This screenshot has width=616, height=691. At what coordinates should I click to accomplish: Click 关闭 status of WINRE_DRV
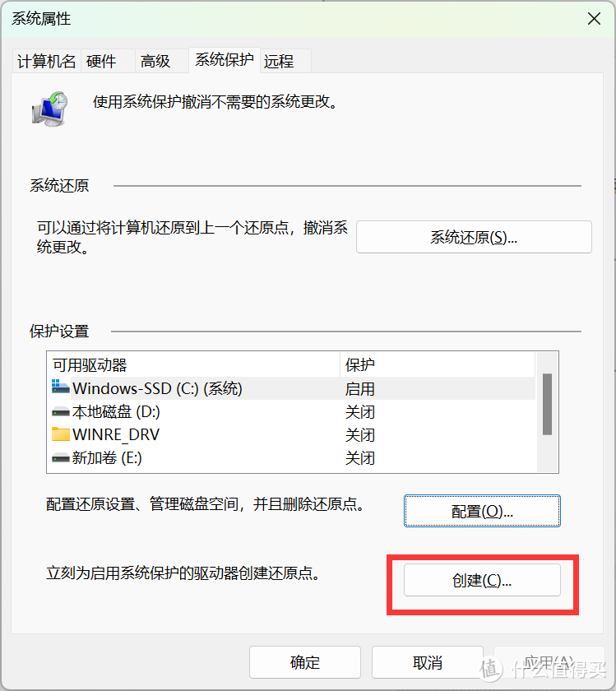[360, 435]
